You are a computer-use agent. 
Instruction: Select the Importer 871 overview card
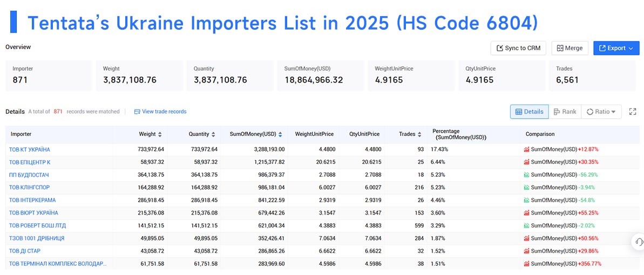pyautogui.click(x=49, y=75)
